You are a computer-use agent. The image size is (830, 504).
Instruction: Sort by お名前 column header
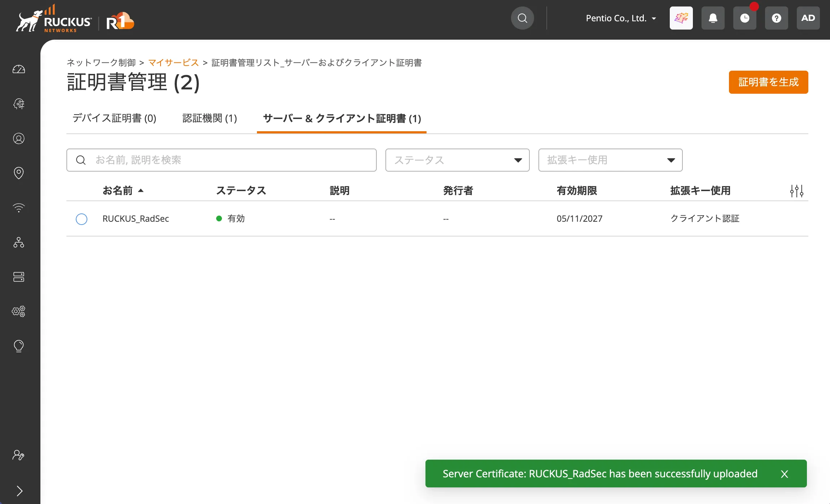tap(123, 190)
